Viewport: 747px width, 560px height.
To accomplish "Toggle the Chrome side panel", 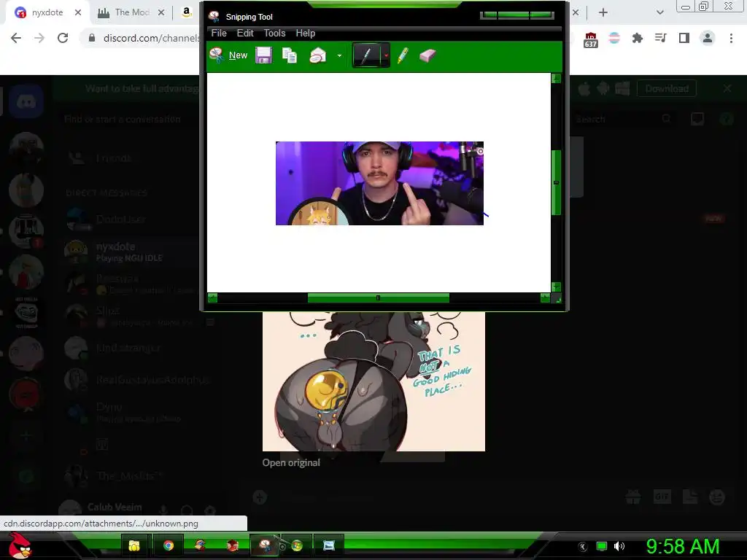I will coord(684,38).
